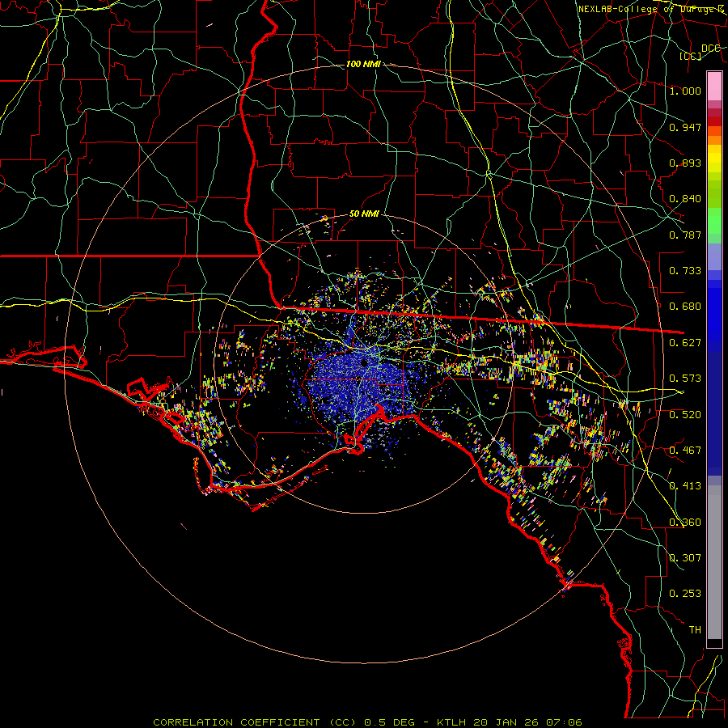Click the 0.680 color scale value
Viewport: 728px width, 728px height.
tap(685, 307)
